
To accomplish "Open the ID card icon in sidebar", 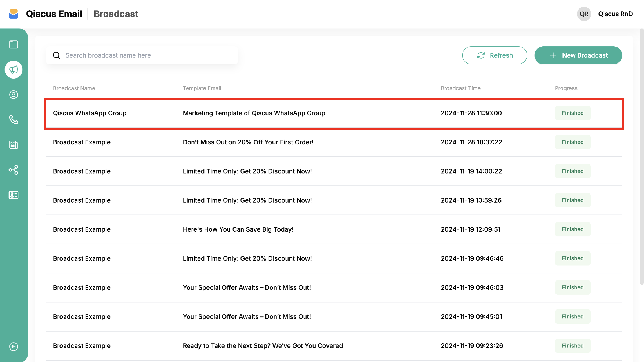I will tap(14, 195).
